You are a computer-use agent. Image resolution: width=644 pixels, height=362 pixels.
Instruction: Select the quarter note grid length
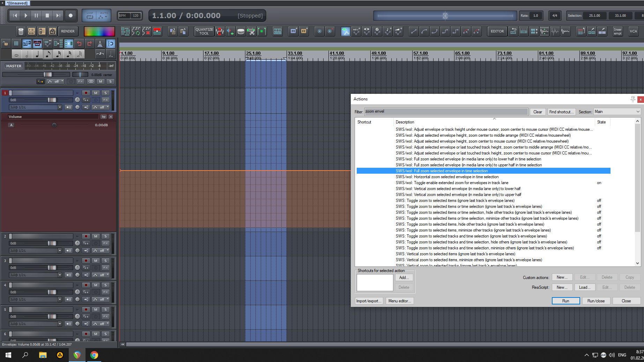(x=37, y=54)
